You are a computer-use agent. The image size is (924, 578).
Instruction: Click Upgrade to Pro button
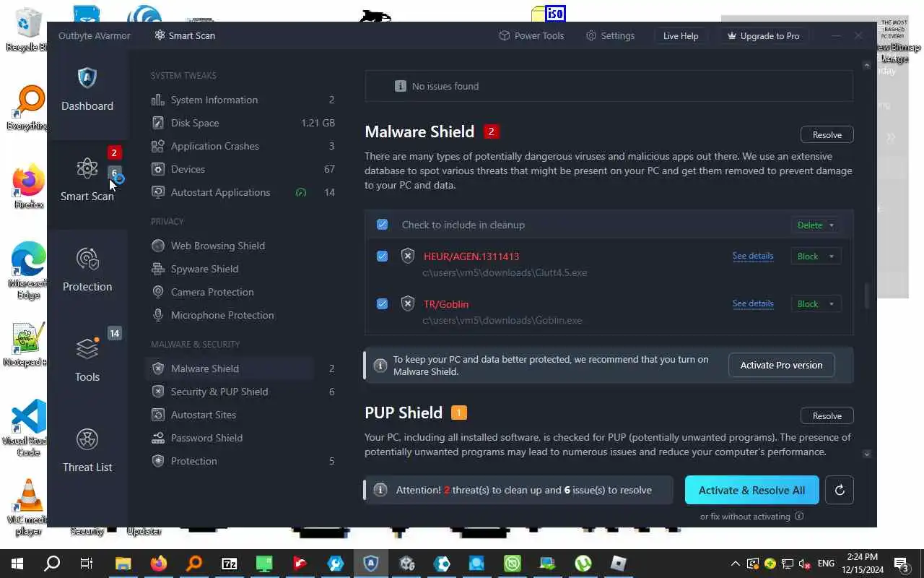coord(764,36)
